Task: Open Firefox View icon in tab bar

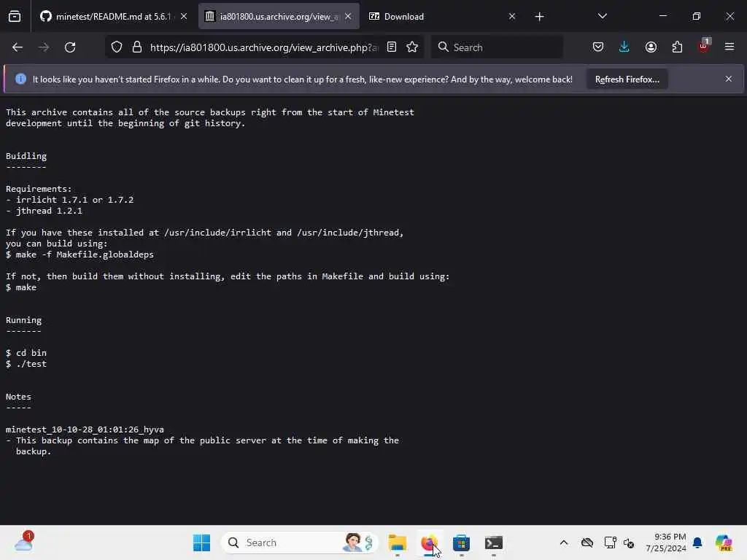Action: (15, 17)
